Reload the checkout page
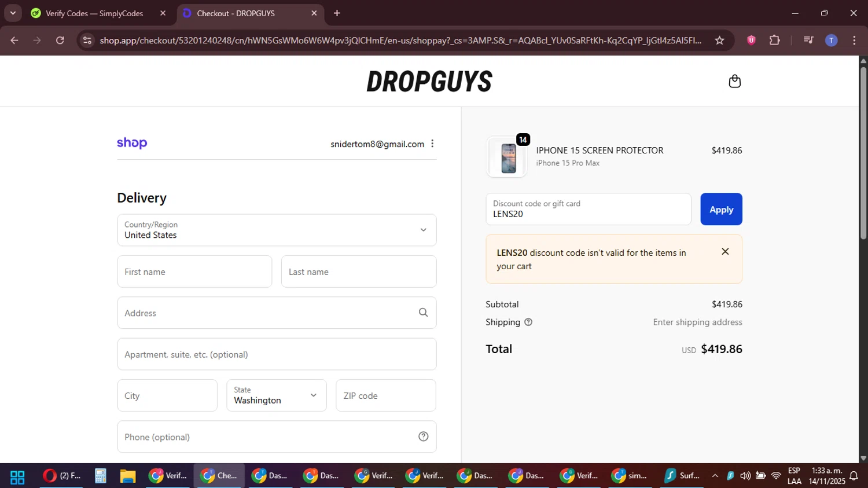868x488 pixels. tap(60, 40)
